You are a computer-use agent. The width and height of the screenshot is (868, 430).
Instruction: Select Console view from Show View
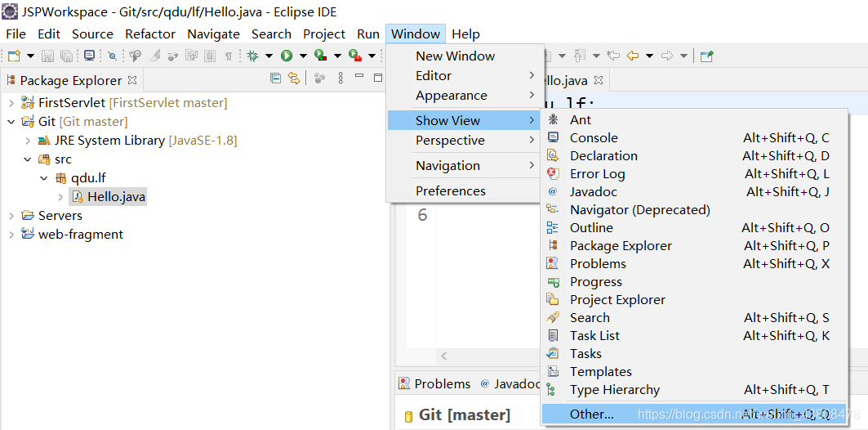click(x=694, y=138)
